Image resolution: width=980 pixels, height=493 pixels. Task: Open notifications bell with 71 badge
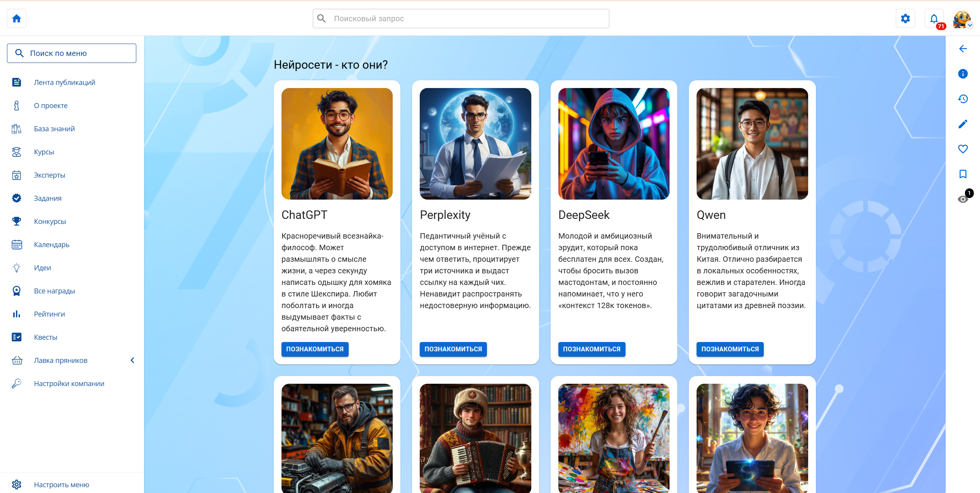click(x=934, y=19)
